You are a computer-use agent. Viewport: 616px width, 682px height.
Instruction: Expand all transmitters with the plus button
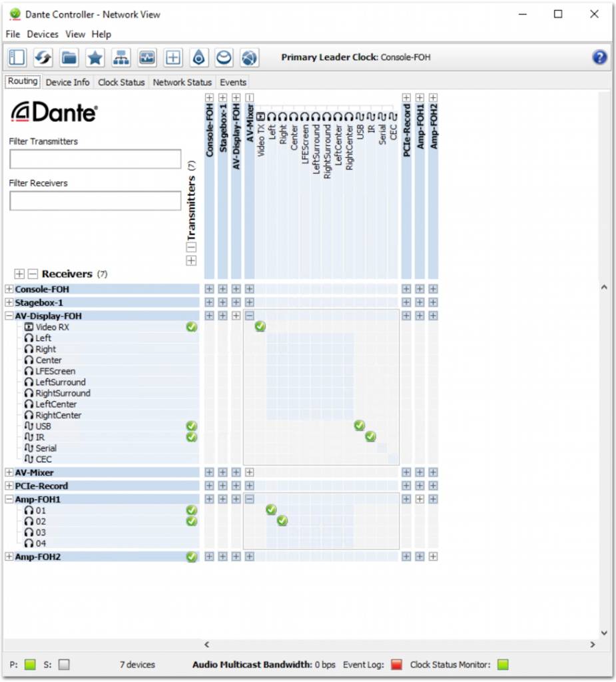coord(191,260)
